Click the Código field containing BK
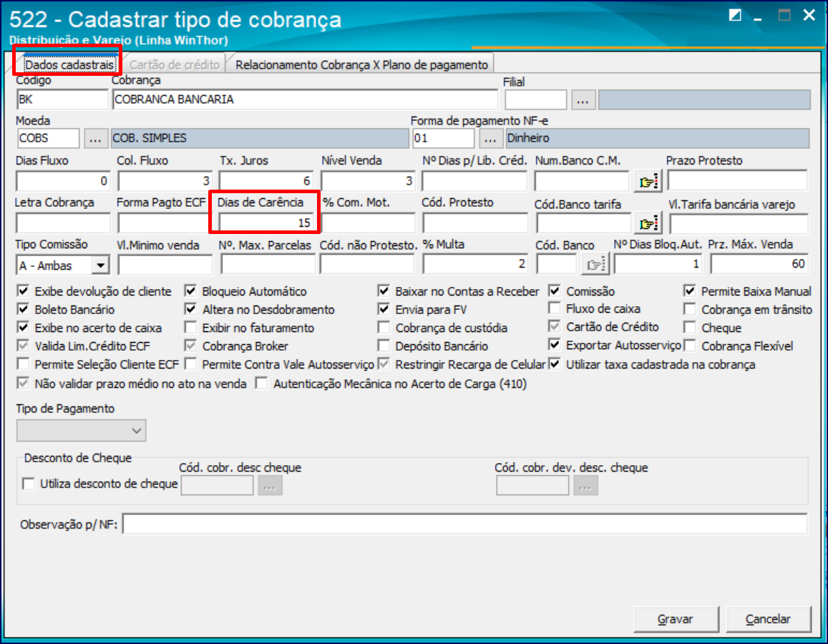The image size is (828, 644). 62,99
